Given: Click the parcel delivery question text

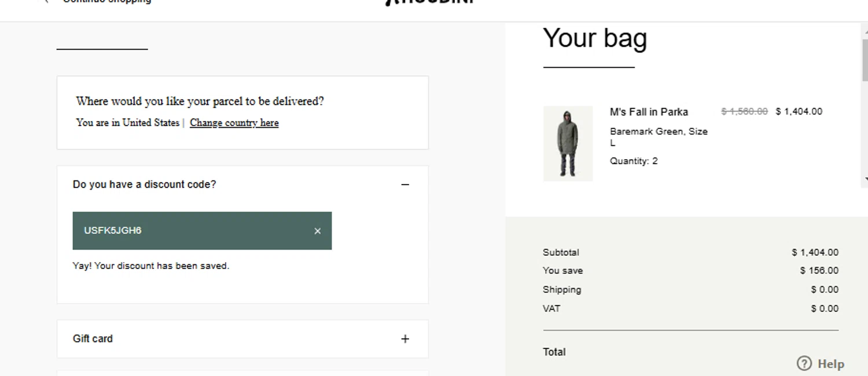Looking at the screenshot, I should tap(200, 101).
